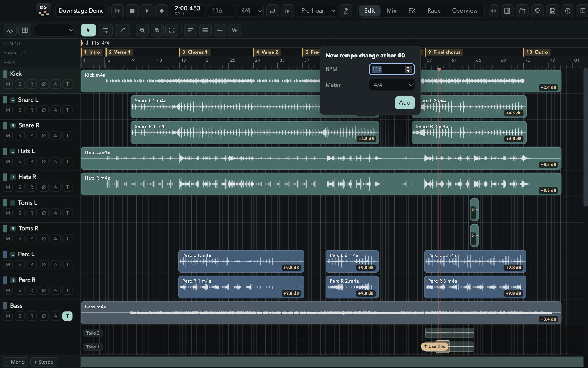Click the return-to-start transport icon
588x368 pixels.
118,11
